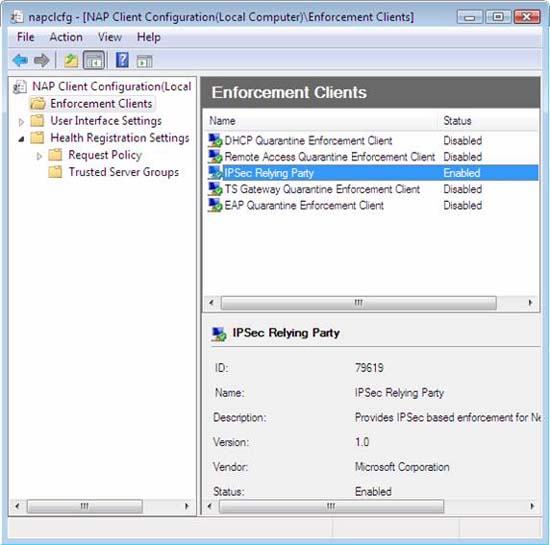This screenshot has height=545, width=550.
Task: Click the IPSec description text value
Action: tap(447, 417)
